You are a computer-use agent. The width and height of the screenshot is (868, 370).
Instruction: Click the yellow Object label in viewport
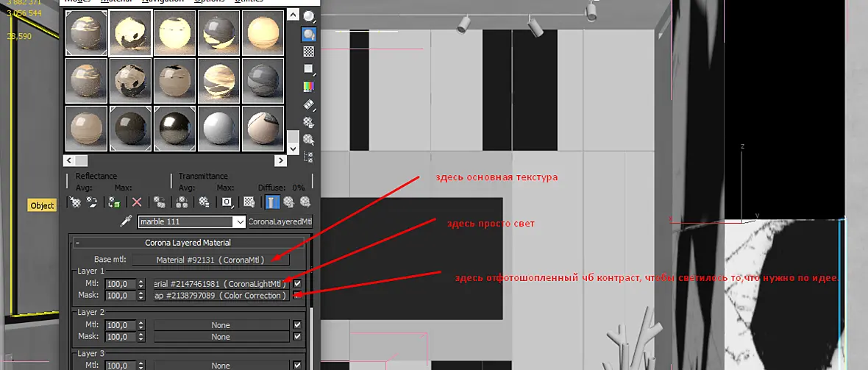pyautogui.click(x=42, y=205)
